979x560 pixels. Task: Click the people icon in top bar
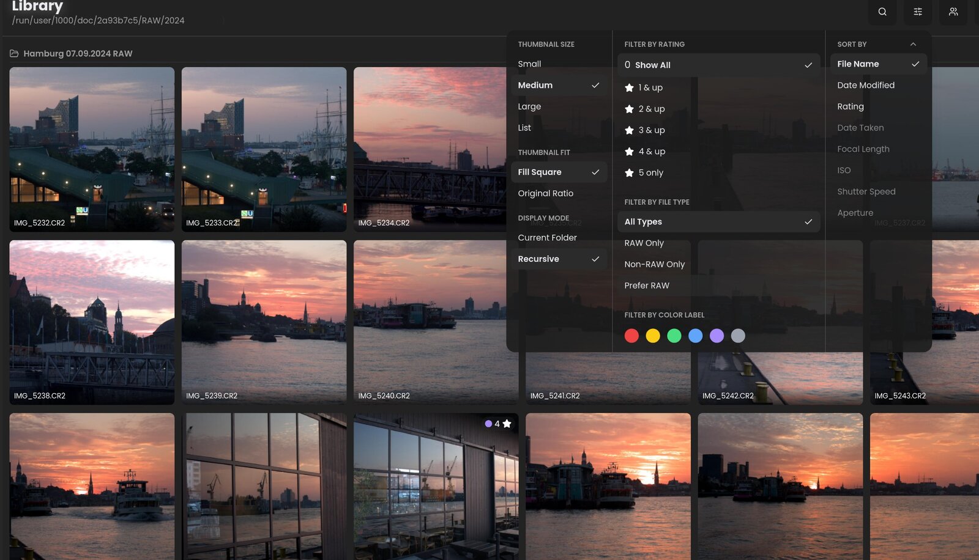click(953, 12)
